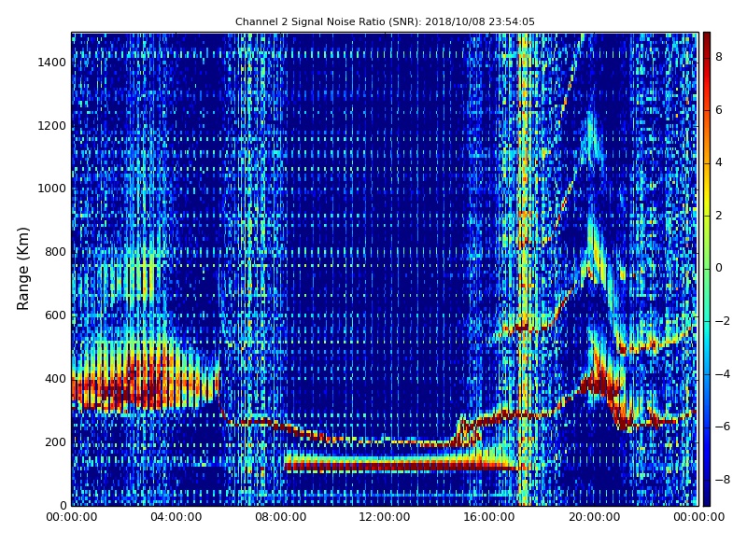Click the colorbar tick label 0
Viewport: 747px width, 560px height.
coord(719,268)
